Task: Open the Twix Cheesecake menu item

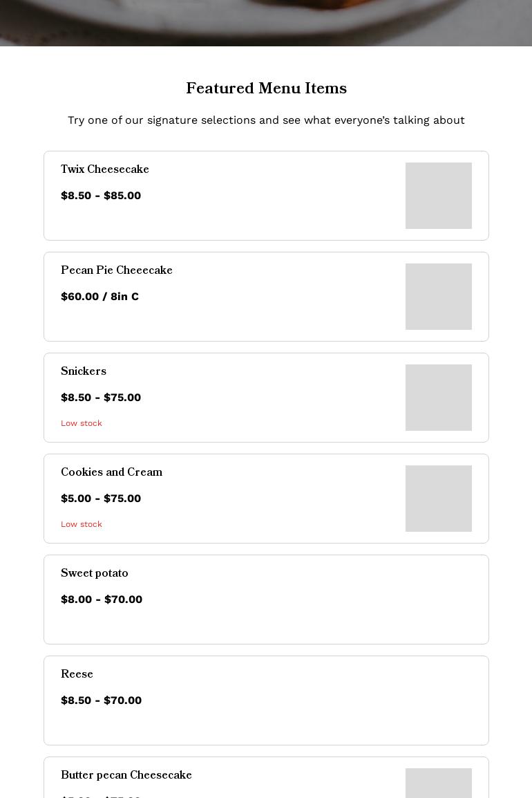Action: [105, 170]
